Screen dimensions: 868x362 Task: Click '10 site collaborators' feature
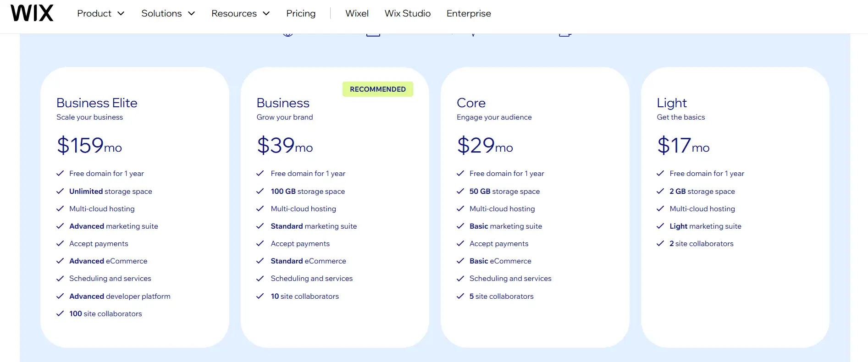[304, 296]
